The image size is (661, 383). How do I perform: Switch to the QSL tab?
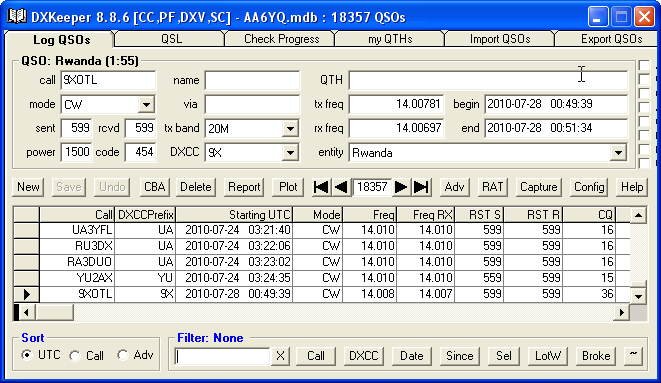(172, 39)
